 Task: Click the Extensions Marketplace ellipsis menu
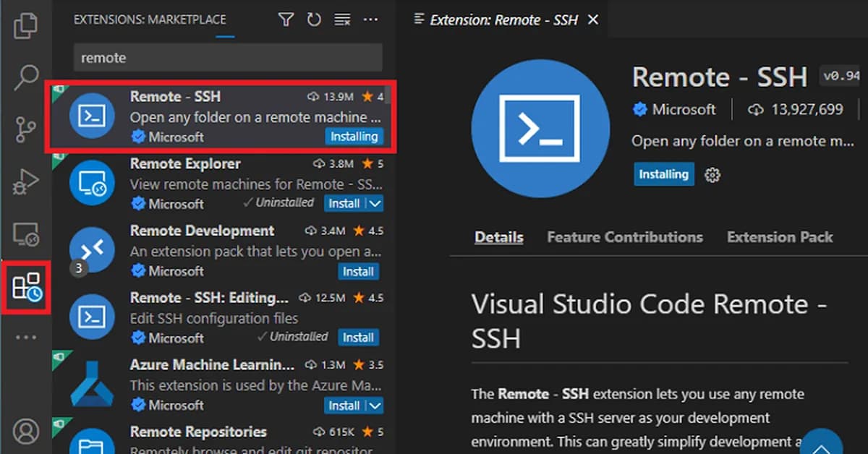click(371, 20)
